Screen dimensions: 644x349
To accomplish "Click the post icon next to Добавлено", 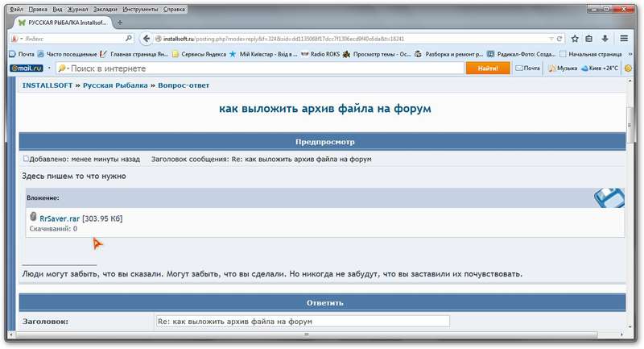I will coord(26,158).
